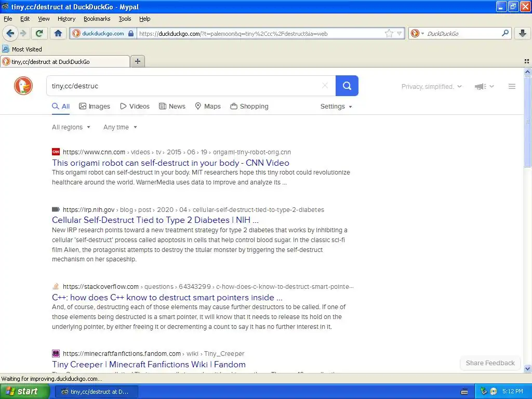Clear the search query with the X
The image size is (532, 399).
pos(325,86)
